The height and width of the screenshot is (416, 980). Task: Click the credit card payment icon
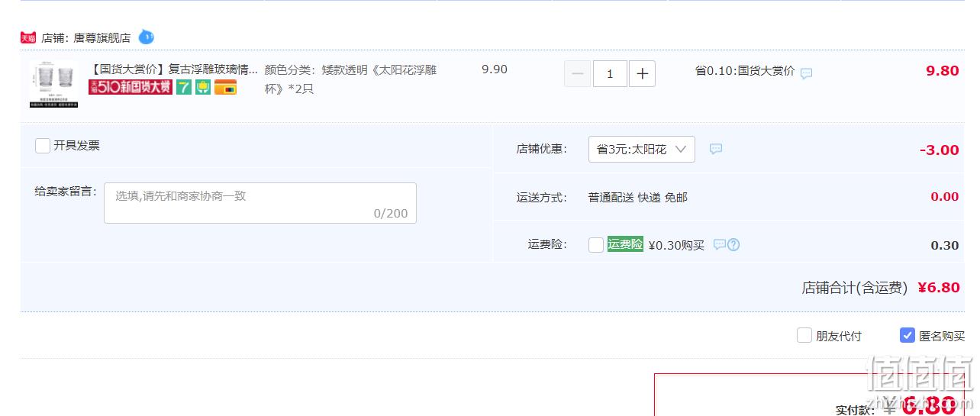226,87
